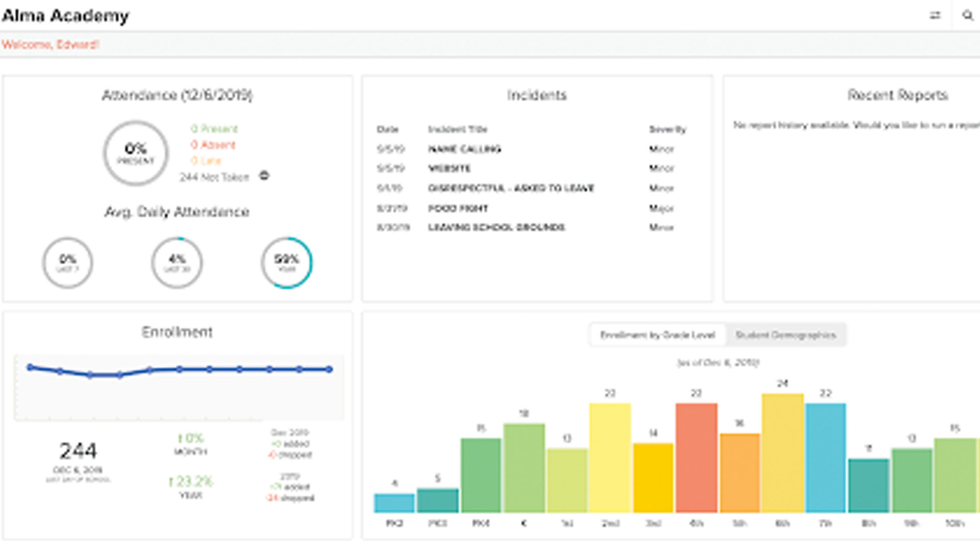This screenshot has height=551, width=980.
Task: Click first point on enrollment line chart
Action: point(30,367)
